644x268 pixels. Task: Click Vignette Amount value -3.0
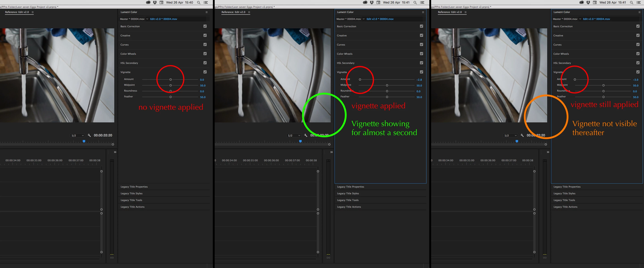click(636, 80)
